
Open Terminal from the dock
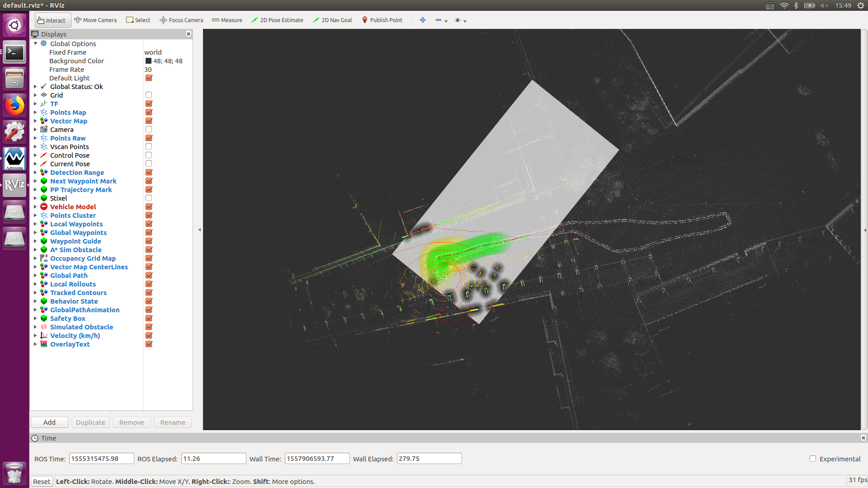(x=14, y=53)
